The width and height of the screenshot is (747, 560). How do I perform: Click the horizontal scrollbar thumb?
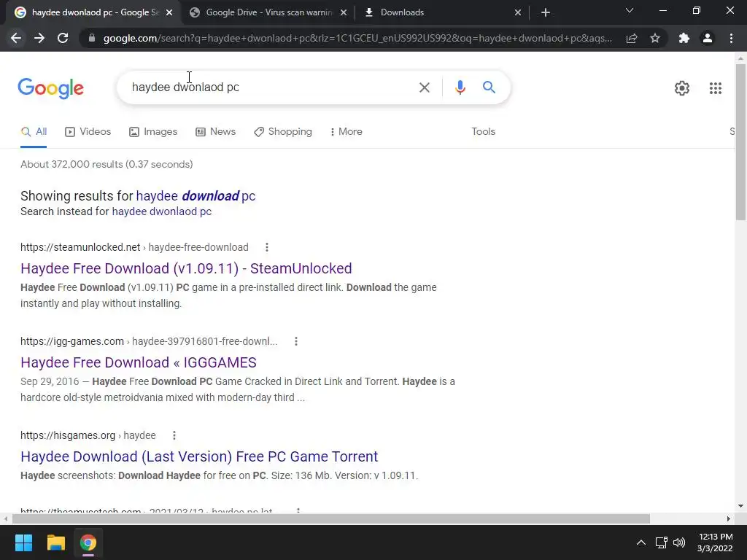tap(331, 518)
